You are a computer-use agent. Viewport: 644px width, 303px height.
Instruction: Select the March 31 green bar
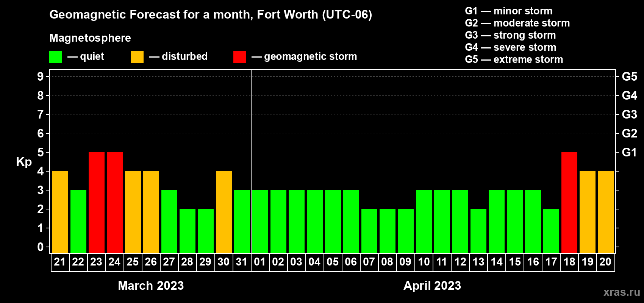[242, 222]
